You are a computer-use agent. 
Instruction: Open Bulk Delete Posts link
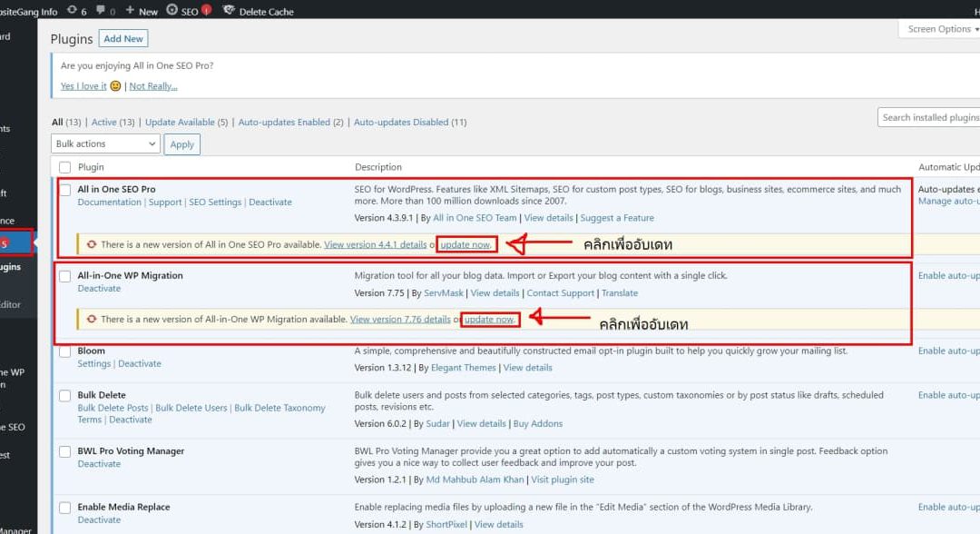113,408
